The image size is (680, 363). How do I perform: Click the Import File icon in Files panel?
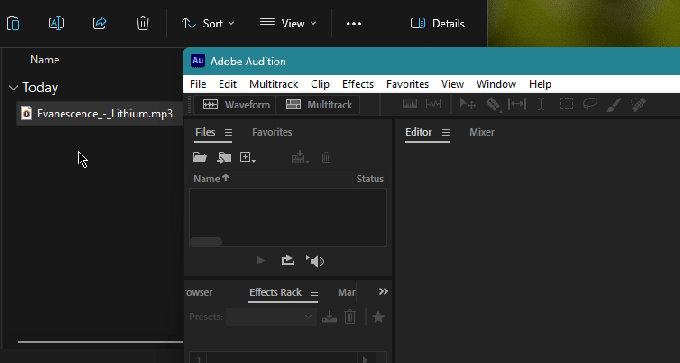pyautogui.click(x=224, y=157)
